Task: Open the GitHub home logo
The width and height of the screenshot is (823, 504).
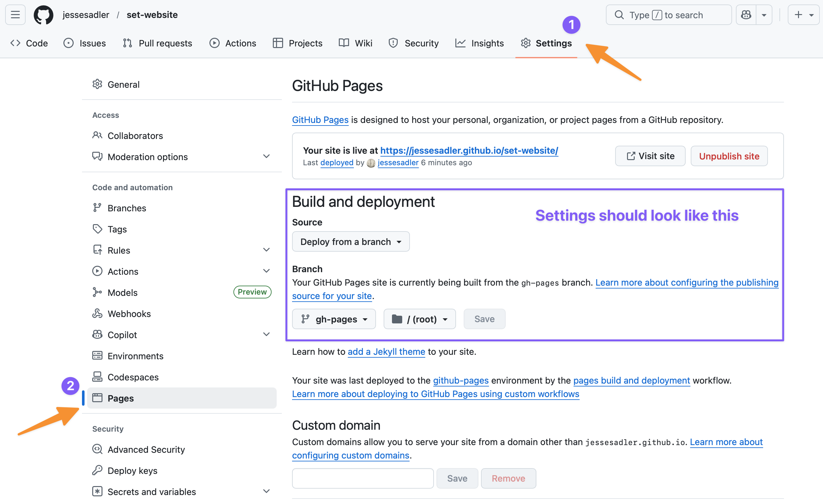Action: coord(43,14)
